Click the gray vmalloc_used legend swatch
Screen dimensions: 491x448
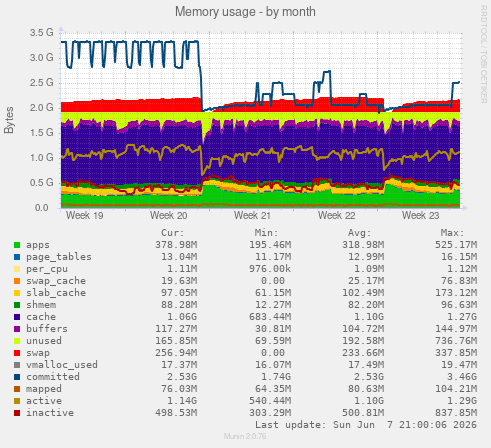tap(17, 365)
